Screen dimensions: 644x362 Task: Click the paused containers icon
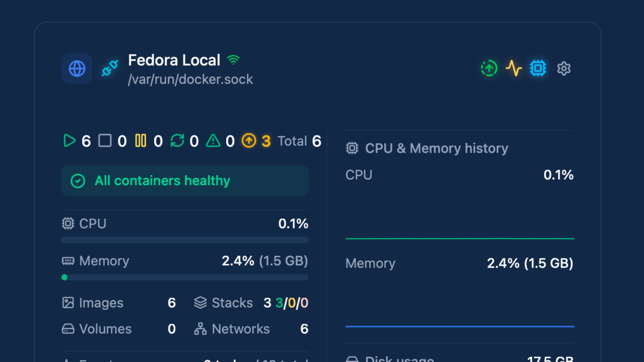tap(141, 141)
